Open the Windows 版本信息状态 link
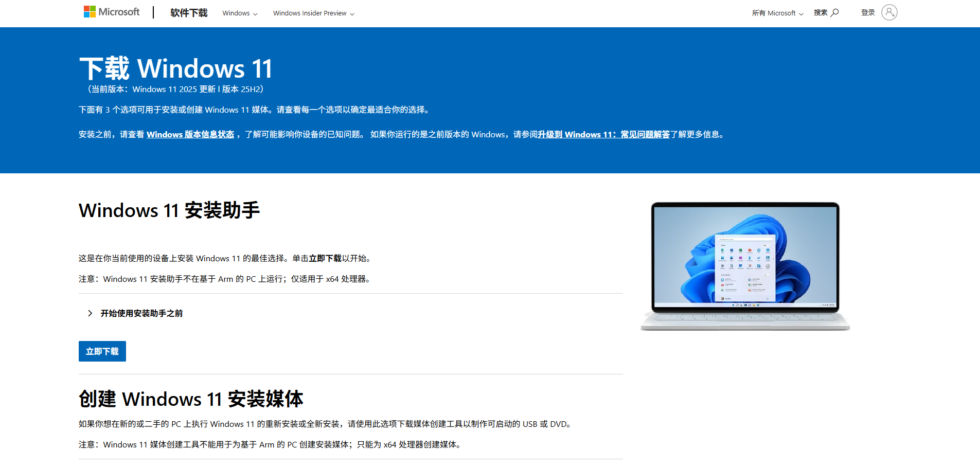Image resolution: width=980 pixels, height=467 pixels. (190, 134)
